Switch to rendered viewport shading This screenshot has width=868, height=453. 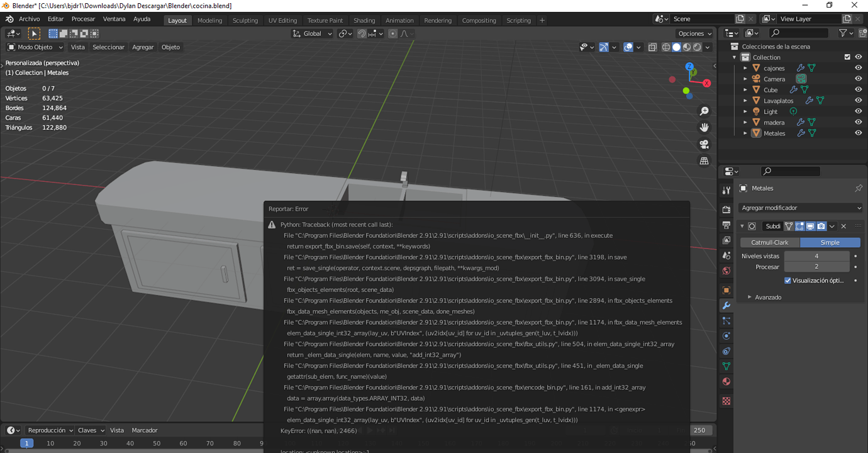pyautogui.click(x=697, y=47)
